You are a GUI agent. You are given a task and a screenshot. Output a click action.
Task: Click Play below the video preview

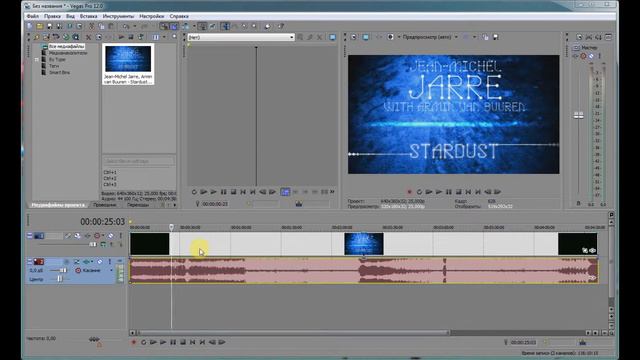pos(439,192)
